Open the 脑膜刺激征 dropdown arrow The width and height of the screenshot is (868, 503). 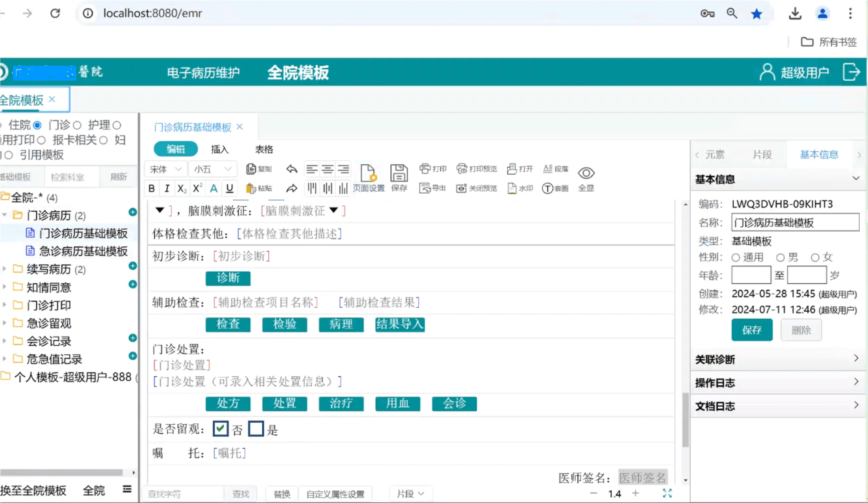[x=334, y=210]
